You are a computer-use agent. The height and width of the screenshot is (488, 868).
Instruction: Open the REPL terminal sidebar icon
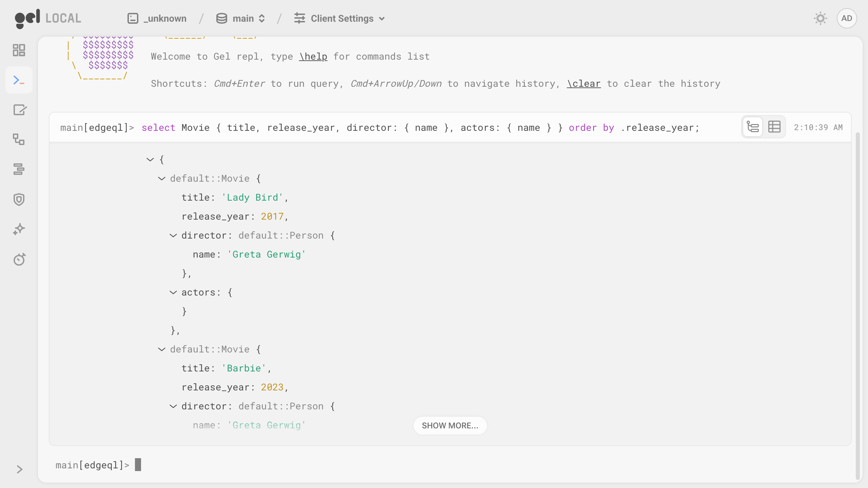pyautogui.click(x=19, y=80)
